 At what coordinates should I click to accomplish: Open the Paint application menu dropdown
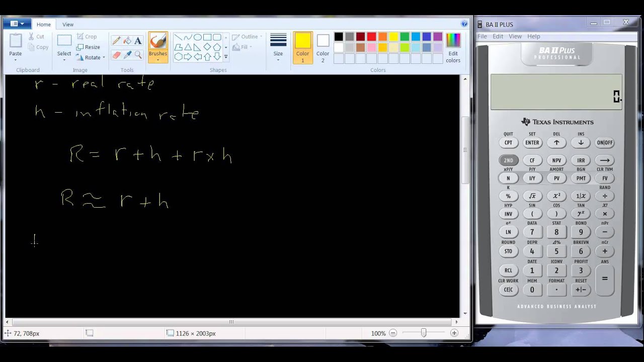[18, 24]
